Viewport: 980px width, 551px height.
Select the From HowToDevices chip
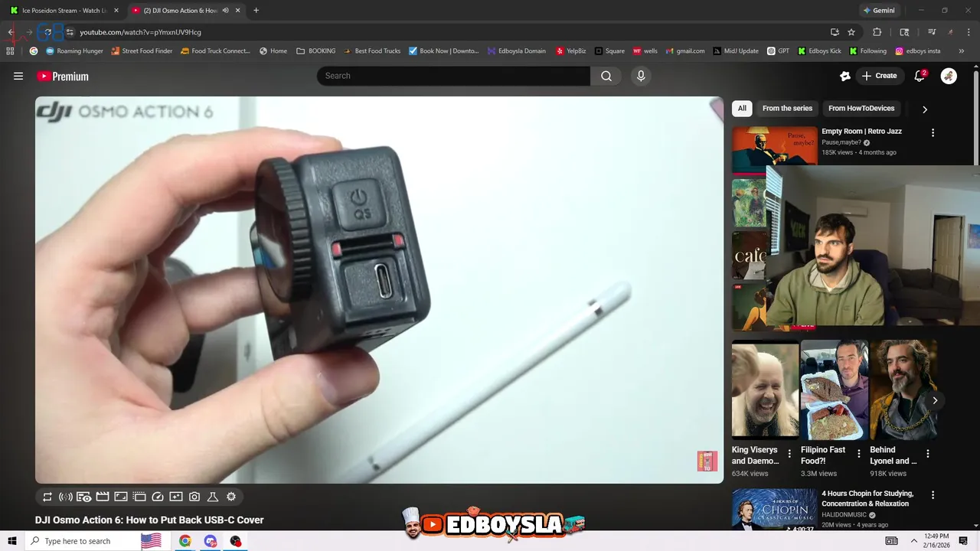tap(861, 109)
